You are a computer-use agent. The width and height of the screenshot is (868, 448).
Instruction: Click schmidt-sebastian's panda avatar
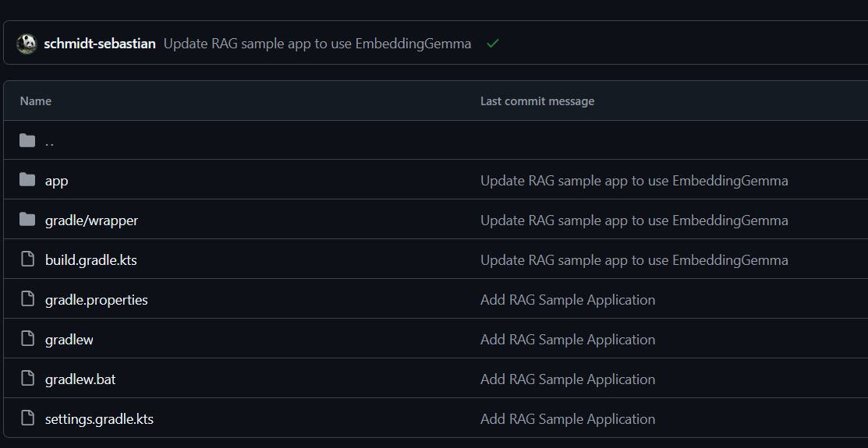pos(27,44)
